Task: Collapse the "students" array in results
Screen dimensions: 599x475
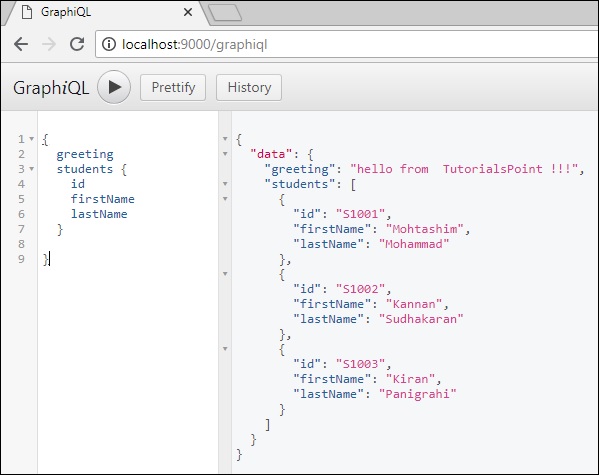Action: tap(225, 184)
